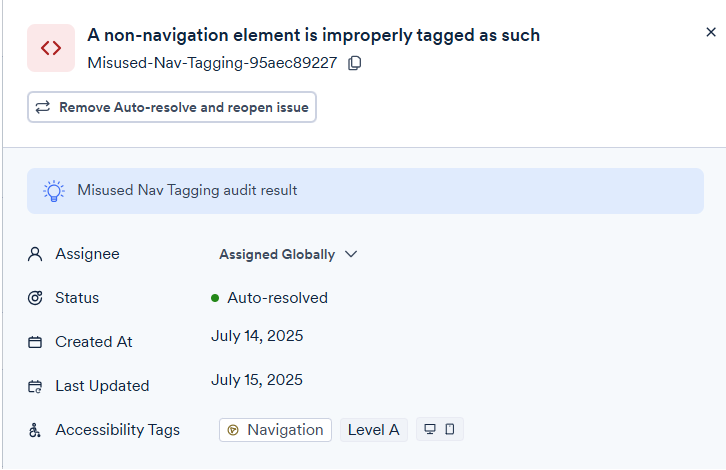
Task: Click the Created At calendar icon
Action: [x=35, y=342]
